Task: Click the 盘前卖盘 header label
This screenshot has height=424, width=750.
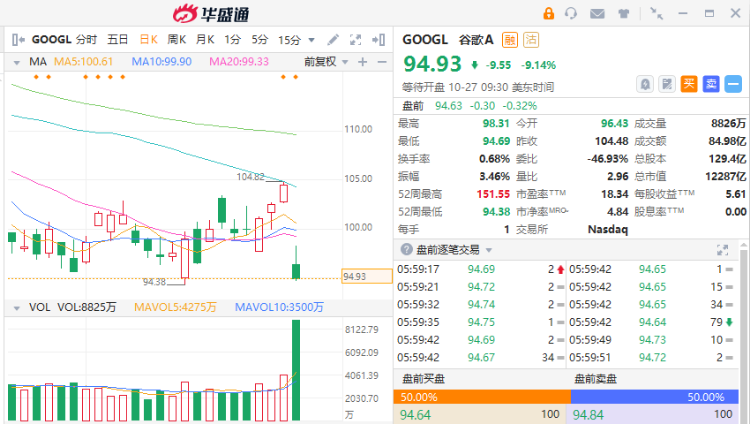Action: click(x=595, y=379)
